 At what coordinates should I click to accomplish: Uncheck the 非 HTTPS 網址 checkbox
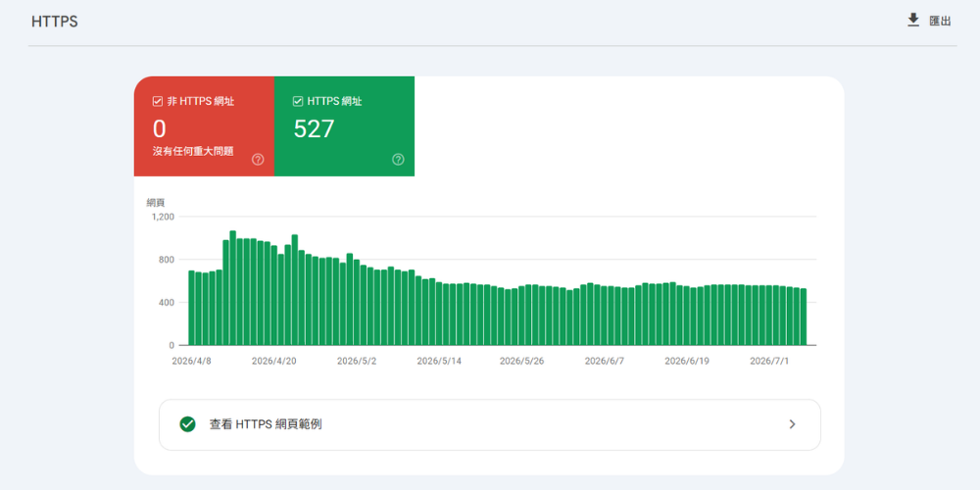(158, 101)
